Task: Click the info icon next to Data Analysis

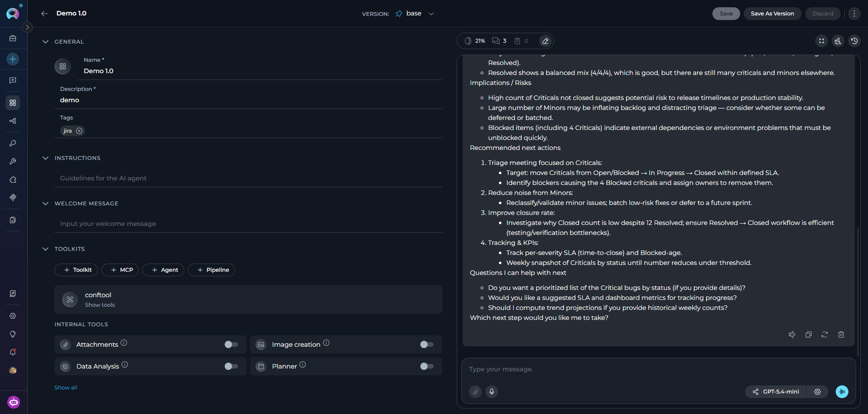Action: 125,364
